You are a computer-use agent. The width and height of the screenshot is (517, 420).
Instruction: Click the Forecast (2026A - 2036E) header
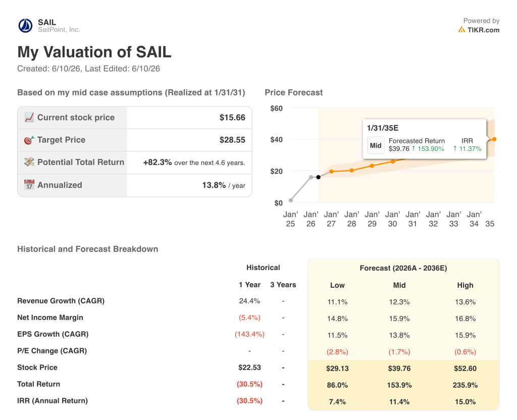pos(403,268)
